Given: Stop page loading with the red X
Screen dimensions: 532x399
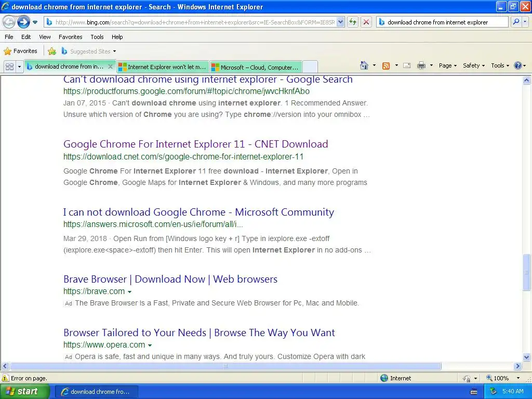Looking at the screenshot, I should point(366,22).
